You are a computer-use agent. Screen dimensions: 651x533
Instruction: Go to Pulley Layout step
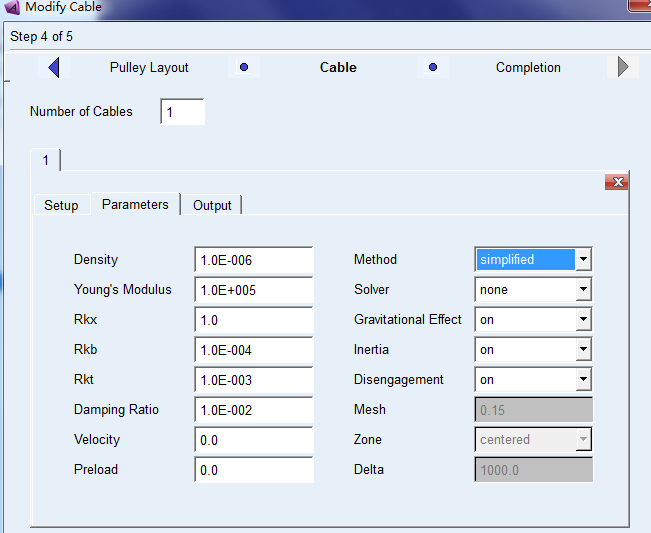click(x=149, y=68)
